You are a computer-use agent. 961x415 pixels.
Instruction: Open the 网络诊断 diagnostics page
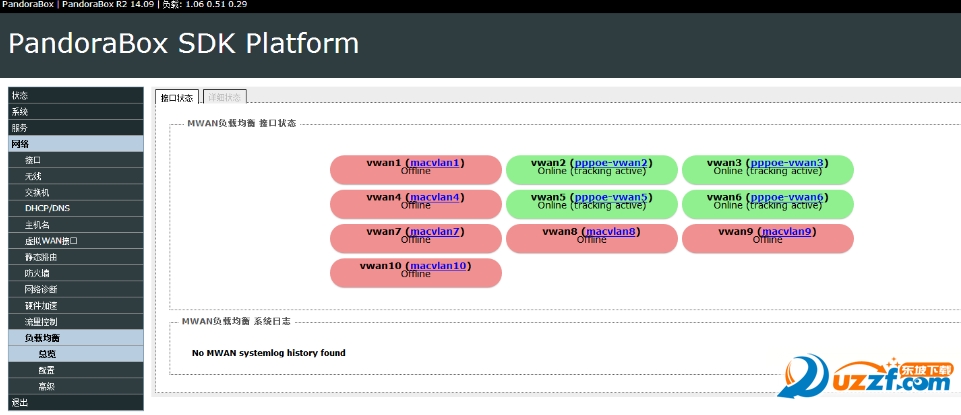click(x=76, y=289)
